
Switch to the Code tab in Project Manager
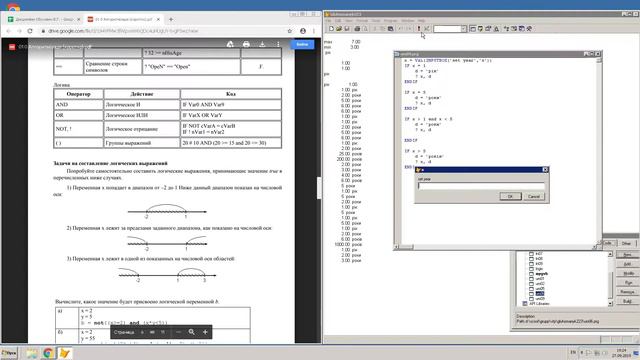click(x=608, y=243)
